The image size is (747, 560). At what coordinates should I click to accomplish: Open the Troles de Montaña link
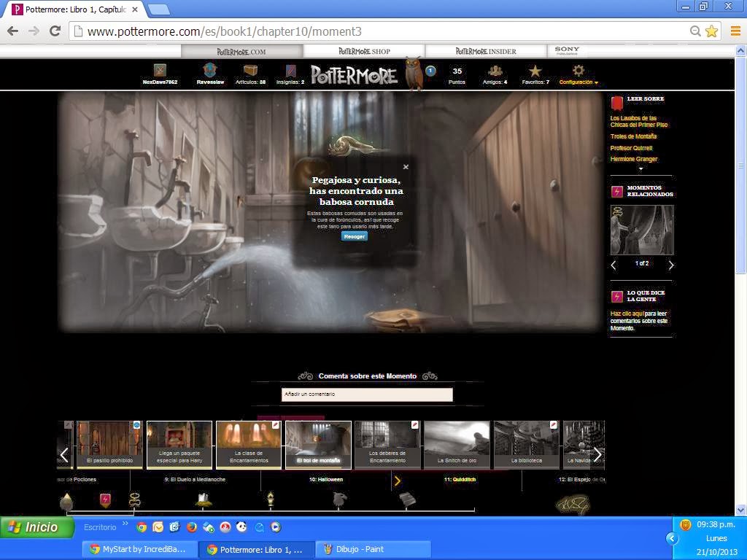coord(633,136)
